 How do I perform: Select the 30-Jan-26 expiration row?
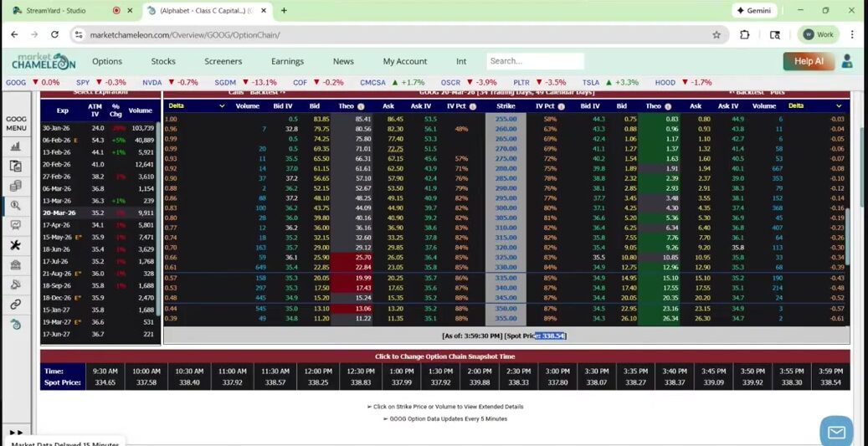[x=99, y=128]
